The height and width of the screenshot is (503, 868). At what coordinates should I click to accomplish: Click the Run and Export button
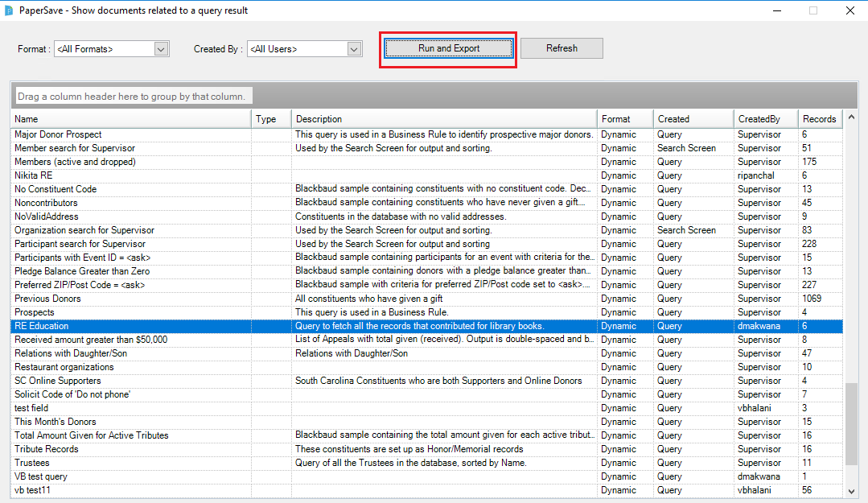click(448, 48)
